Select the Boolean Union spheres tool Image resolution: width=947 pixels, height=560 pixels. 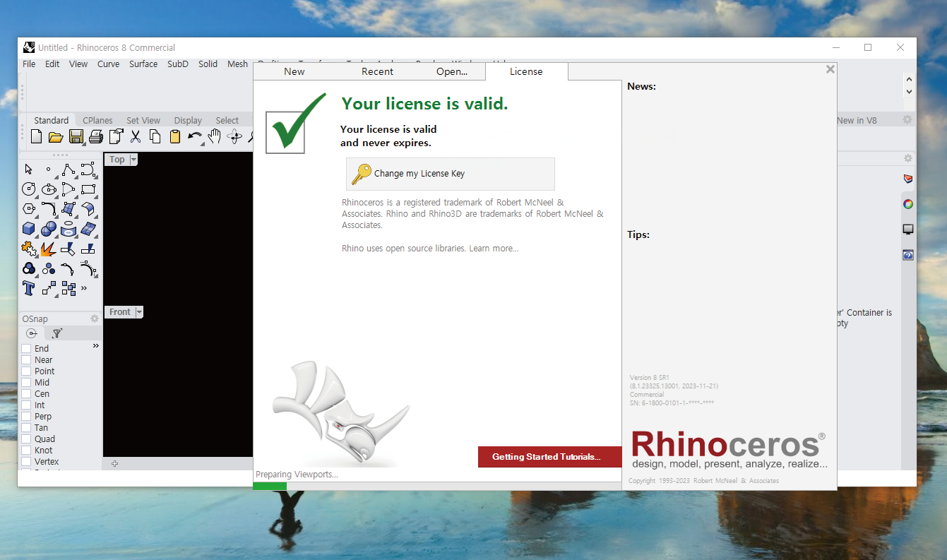[49, 229]
